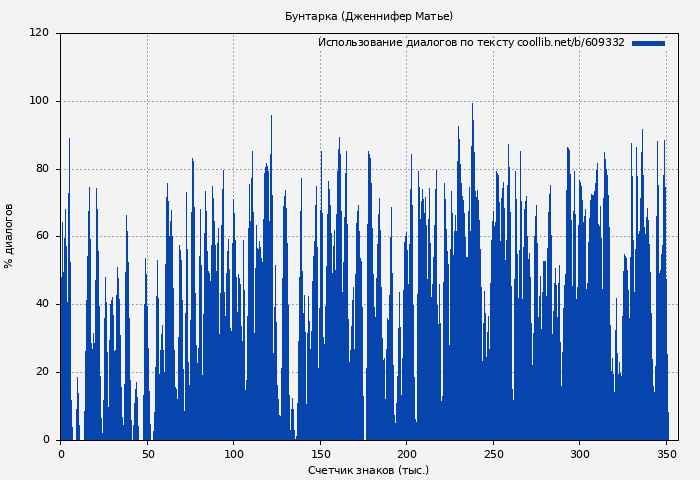The image size is (700, 480).
Task: Click the x-axis tick label 50
Action: (147, 454)
